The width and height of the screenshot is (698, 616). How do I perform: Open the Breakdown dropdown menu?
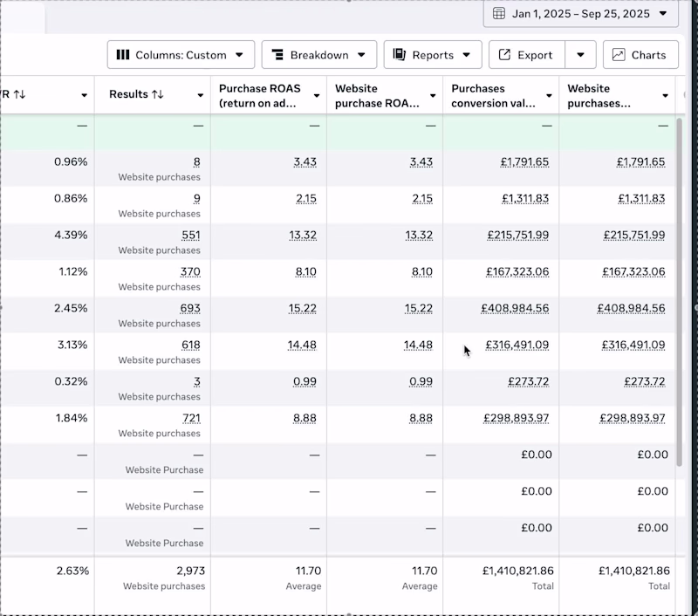click(319, 55)
